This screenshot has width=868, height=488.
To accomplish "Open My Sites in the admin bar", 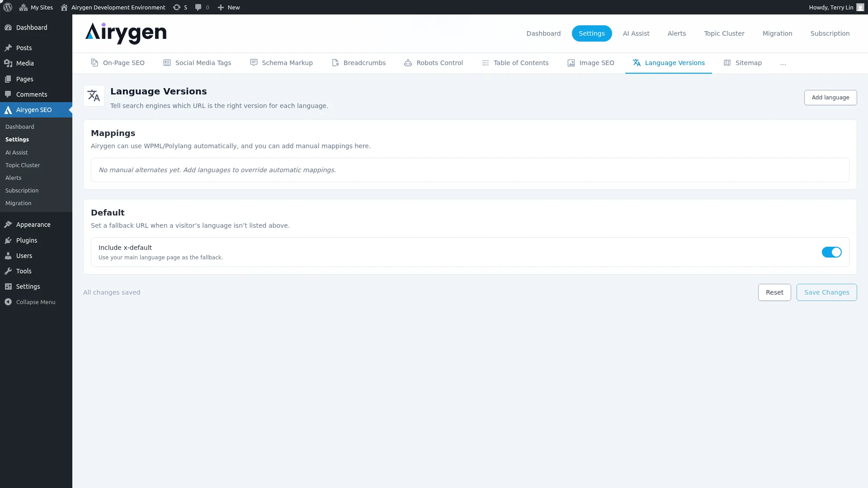I will (36, 7).
